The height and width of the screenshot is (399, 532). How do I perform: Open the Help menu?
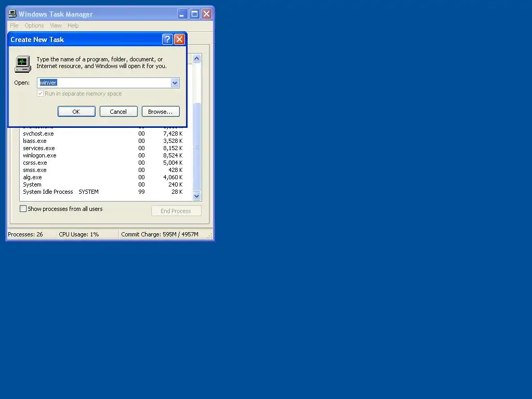pyautogui.click(x=73, y=25)
